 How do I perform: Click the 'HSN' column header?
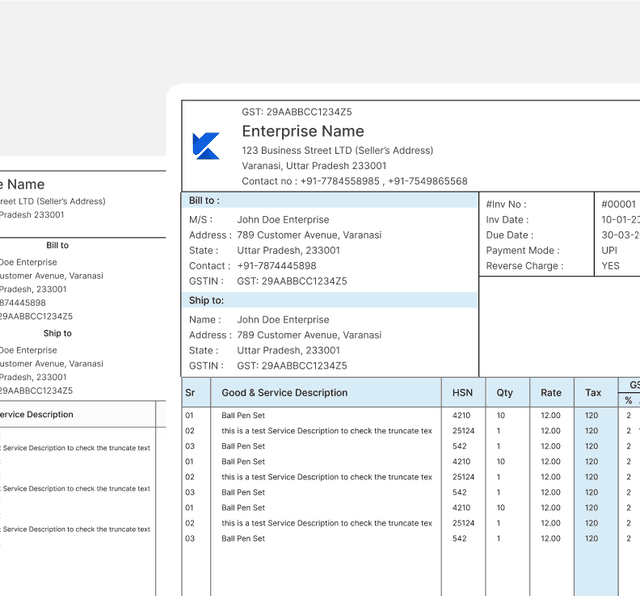(x=462, y=393)
